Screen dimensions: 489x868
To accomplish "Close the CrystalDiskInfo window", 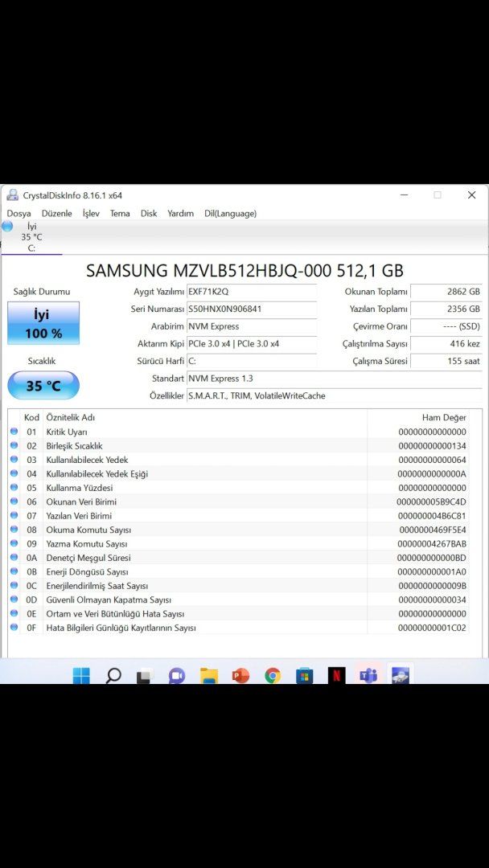I will tap(471, 194).
